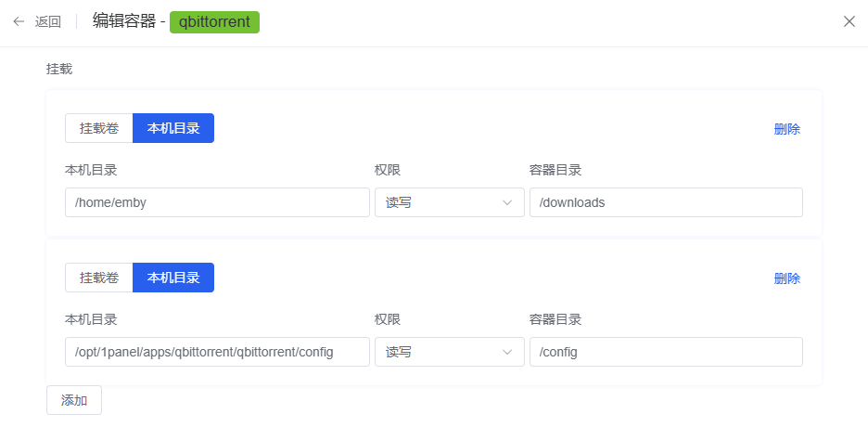The image size is (868, 427).
Task: Focus the /home/emby host directory field
Action: point(217,202)
